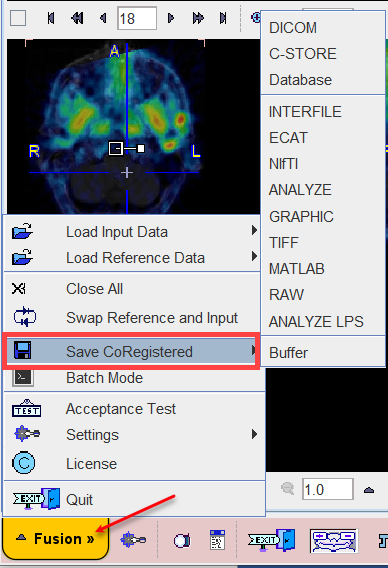Click the slice number field showing 18

137,18
